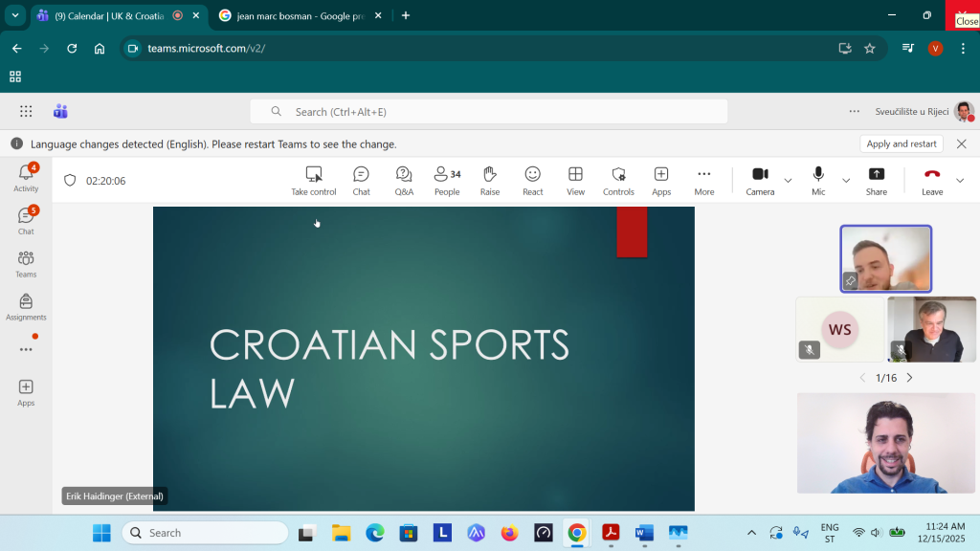Screen dimensions: 980x551
Task: Open the React emoji menu
Action: tap(533, 179)
